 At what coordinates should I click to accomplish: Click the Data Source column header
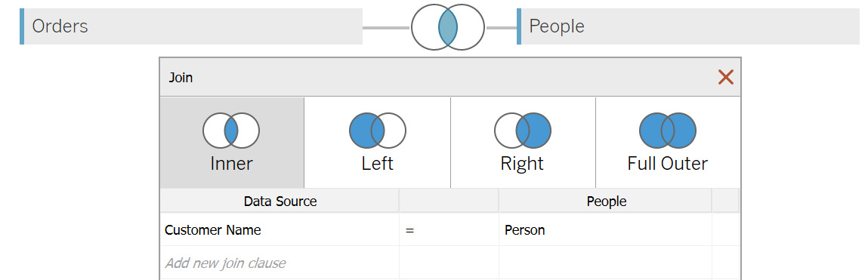point(280,202)
